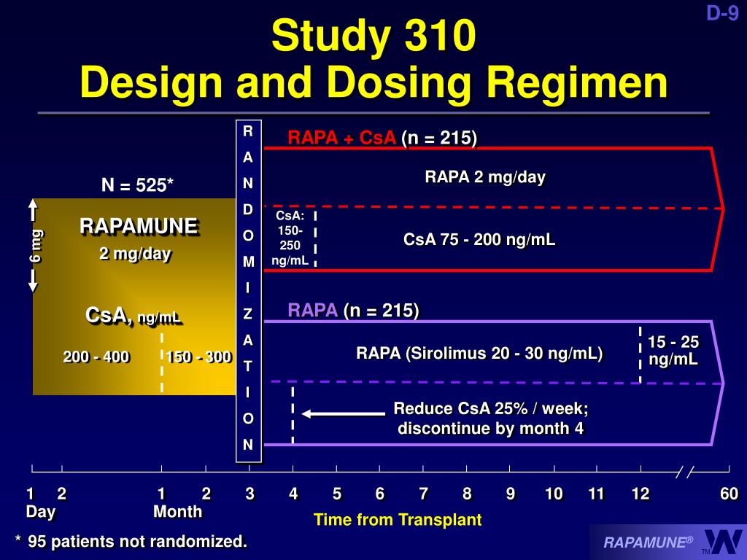Click timeline label month 12
The height and width of the screenshot is (560, 747).
[640, 494]
